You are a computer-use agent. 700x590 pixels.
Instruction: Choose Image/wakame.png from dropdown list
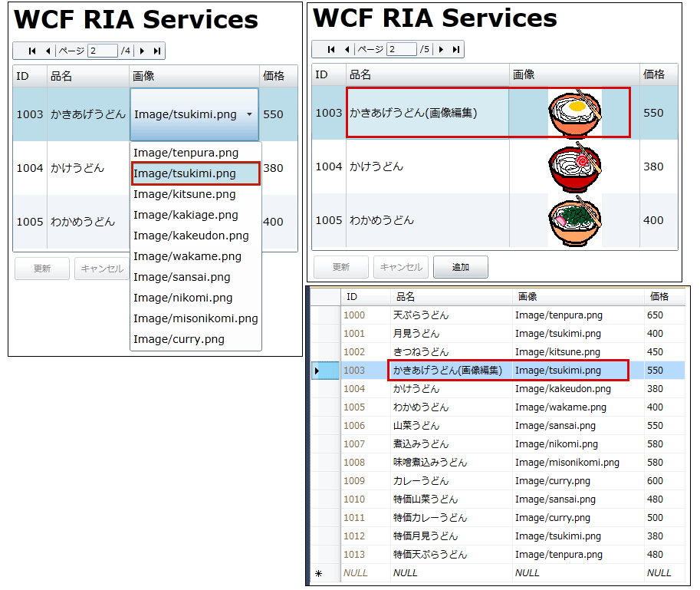pyautogui.click(x=196, y=256)
